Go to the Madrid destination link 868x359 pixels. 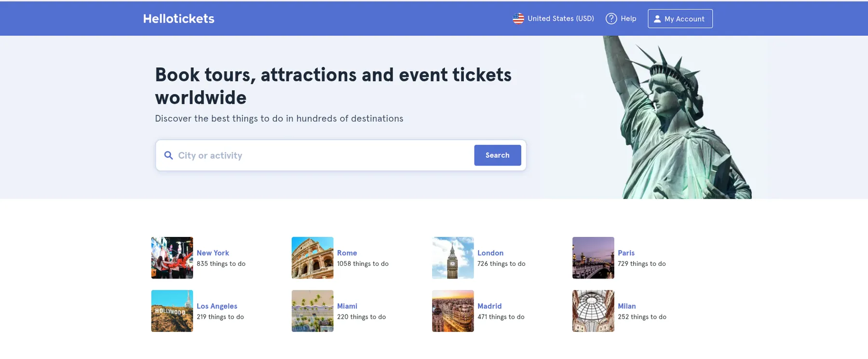(489, 306)
